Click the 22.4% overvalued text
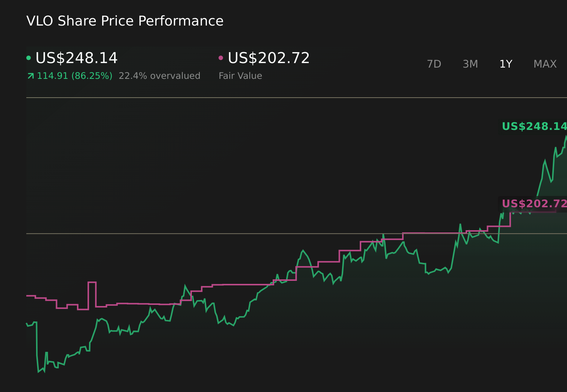Image resolution: width=567 pixels, height=392 pixels. 159,76
